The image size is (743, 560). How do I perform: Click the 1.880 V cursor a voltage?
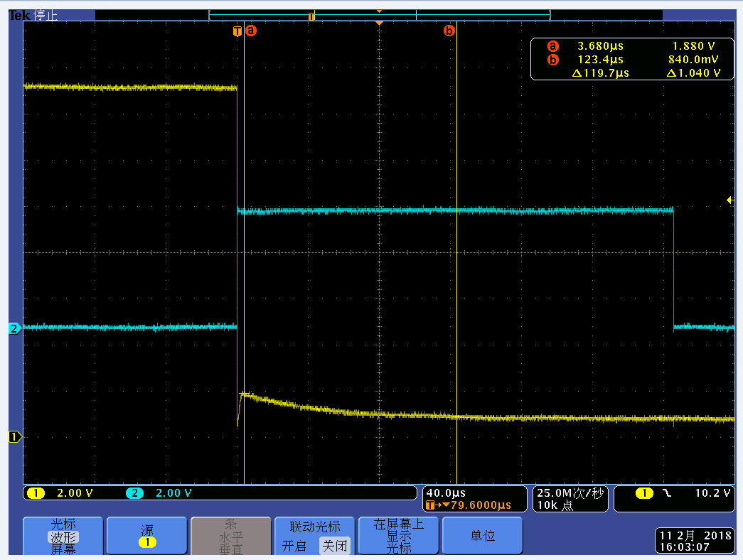click(694, 46)
